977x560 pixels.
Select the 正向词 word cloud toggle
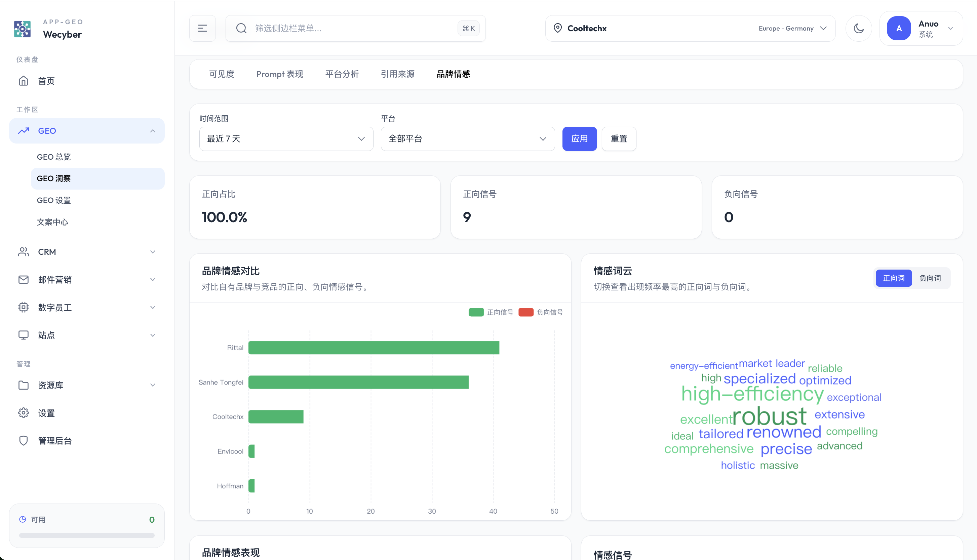click(893, 278)
